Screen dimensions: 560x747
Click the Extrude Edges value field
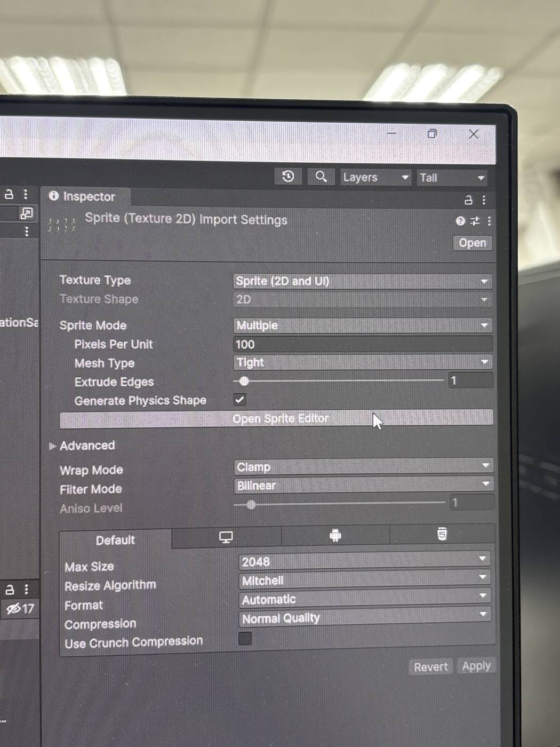pyautogui.click(x=470, y=380)
